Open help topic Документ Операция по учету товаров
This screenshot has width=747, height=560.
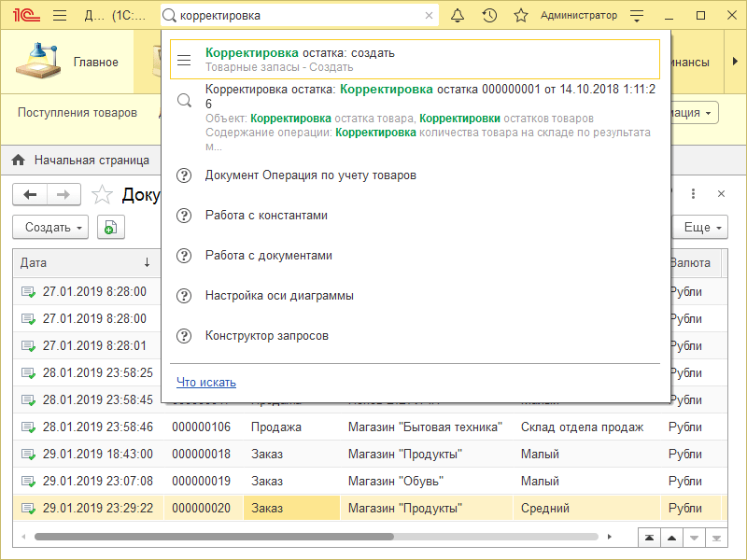311,175
